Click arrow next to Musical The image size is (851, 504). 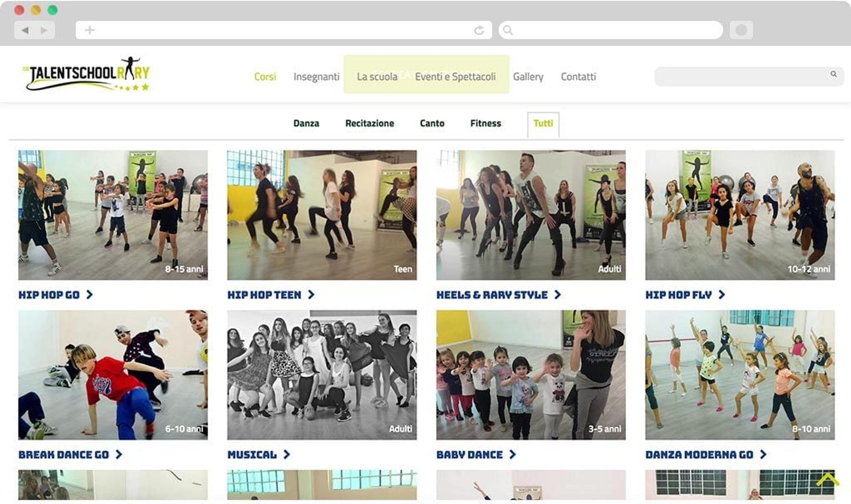287,454
